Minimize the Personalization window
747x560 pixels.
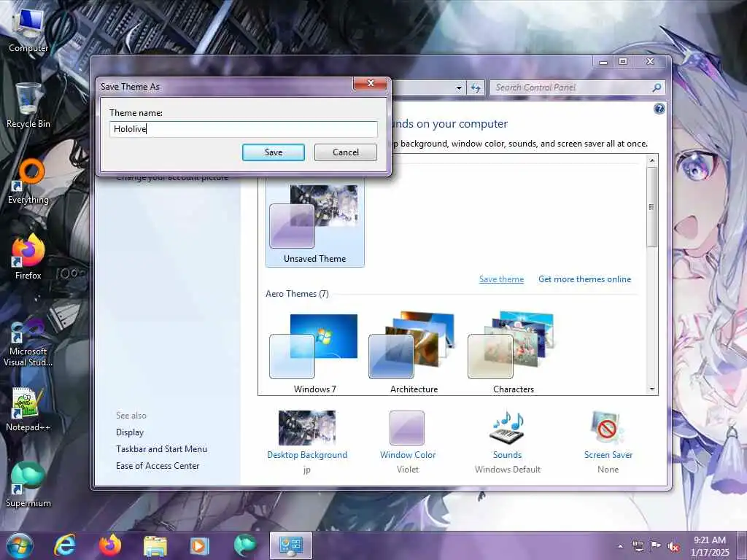tap(603, 62)
